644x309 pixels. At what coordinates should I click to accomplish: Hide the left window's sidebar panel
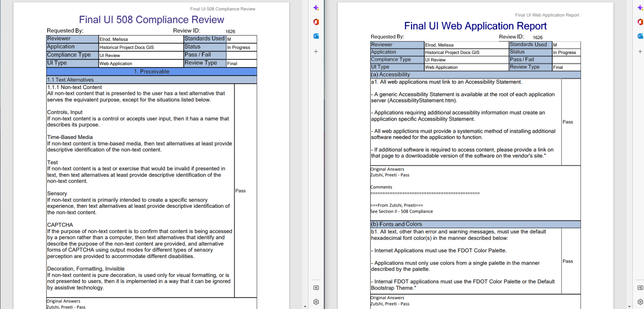point(316,287)
